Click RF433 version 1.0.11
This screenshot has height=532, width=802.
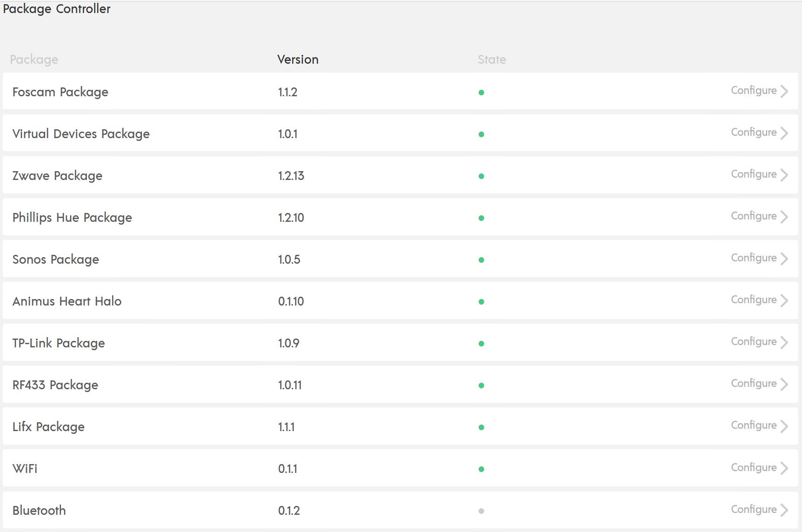289,385
